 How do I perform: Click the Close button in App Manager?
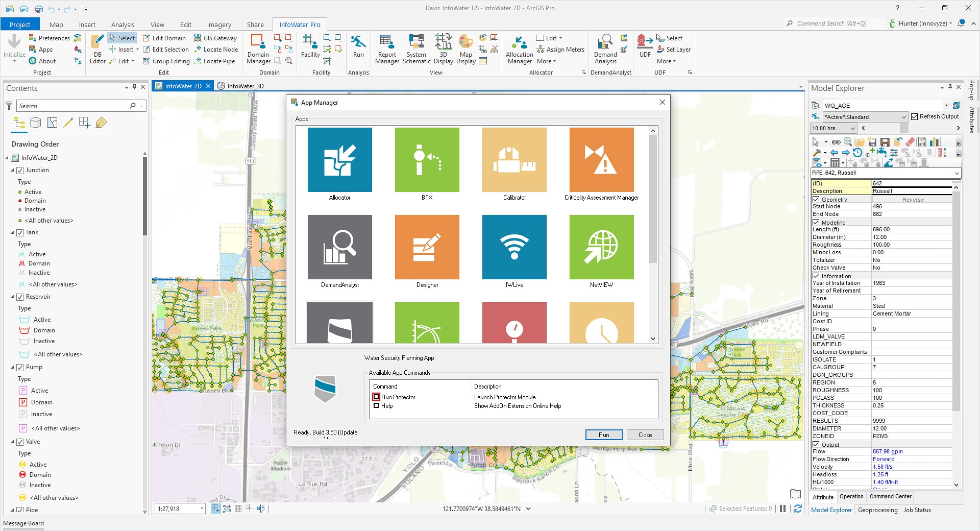click(x=645, y=435)
